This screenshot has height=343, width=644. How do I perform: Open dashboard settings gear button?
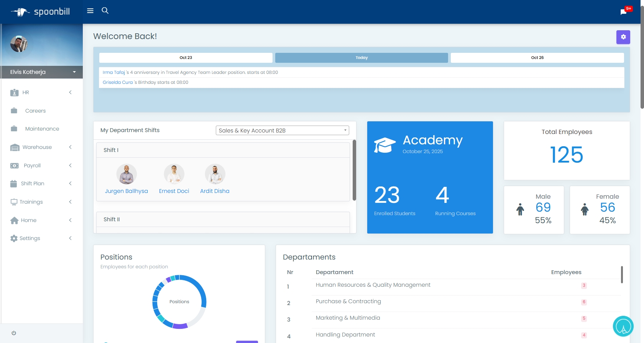[623, 37]
